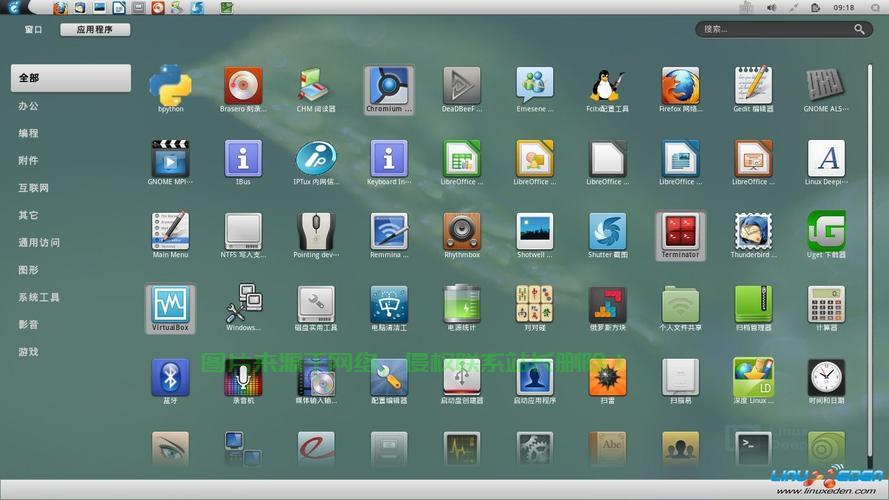Select the 全部 (All) category
889x500 pixels.
[x=70, y=78]
